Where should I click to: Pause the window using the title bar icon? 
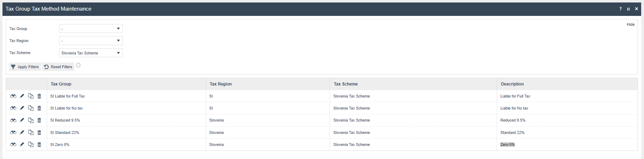pos(628,9)
